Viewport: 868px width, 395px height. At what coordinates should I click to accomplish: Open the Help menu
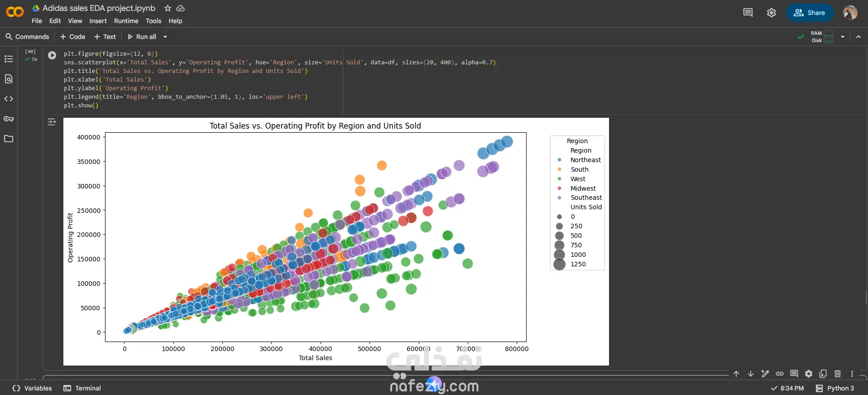pos(175,21)
